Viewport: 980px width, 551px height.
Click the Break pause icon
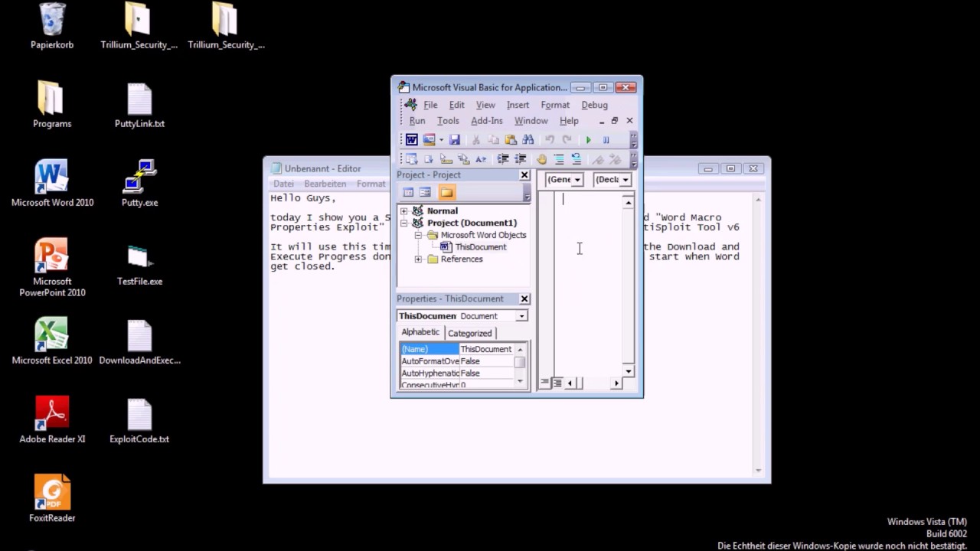606,140
